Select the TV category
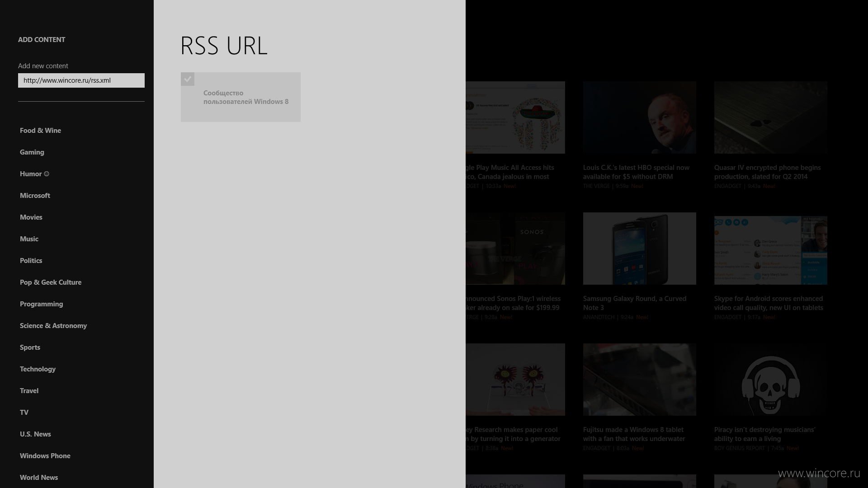 point(24,413)
